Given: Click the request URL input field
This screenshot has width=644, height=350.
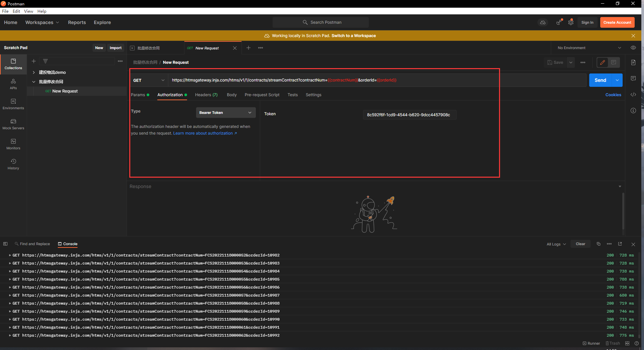Looking at the screenshot, I should point(377,80).
